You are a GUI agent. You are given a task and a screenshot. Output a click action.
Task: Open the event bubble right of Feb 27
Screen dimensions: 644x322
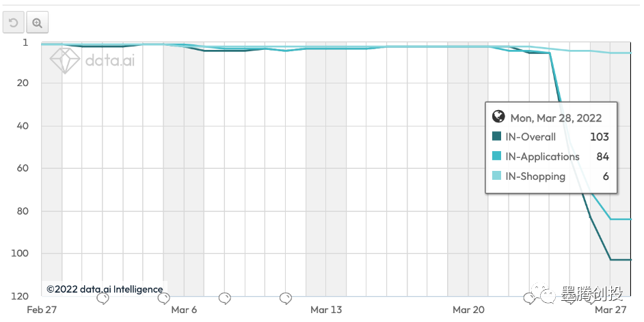(103, 298)
